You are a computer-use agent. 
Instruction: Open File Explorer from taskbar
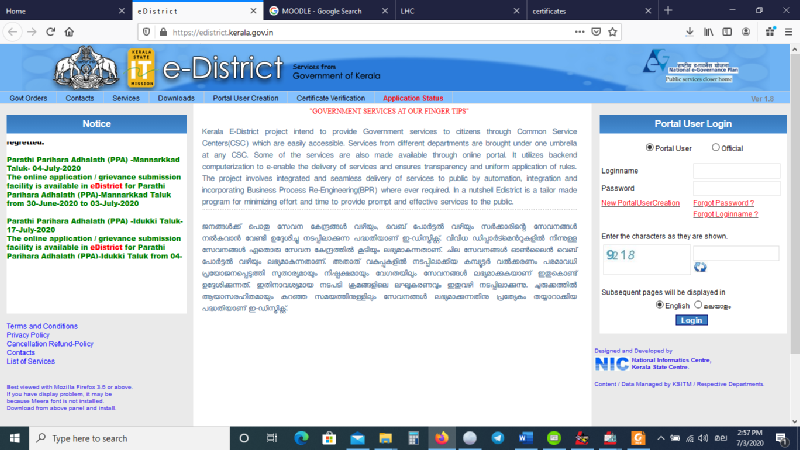[385, 438]
